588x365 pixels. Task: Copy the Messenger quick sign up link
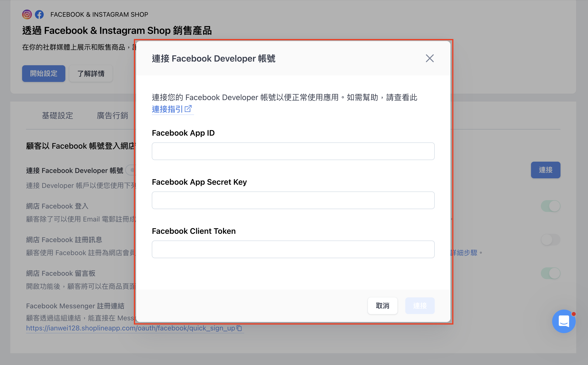[239, 328]
